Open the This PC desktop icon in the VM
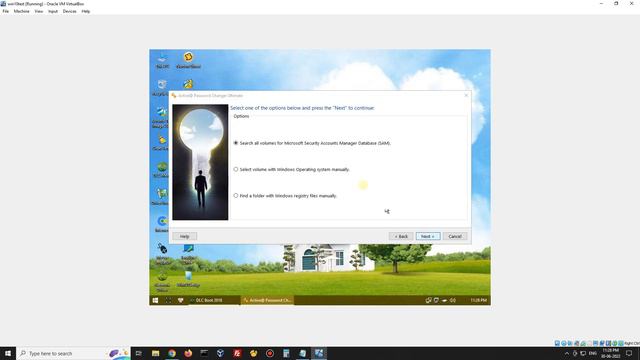The width and height of the screenshot is (640, 360). pyautogui.click(x=162, y=60)
